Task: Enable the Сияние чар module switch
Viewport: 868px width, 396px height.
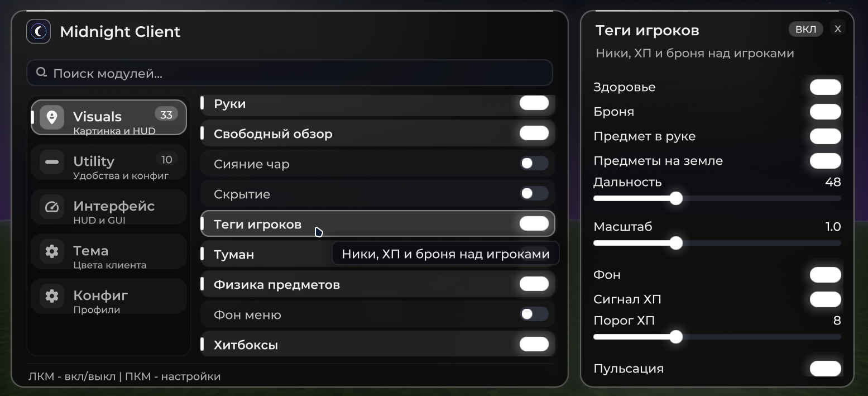Action: pos(534,163)
